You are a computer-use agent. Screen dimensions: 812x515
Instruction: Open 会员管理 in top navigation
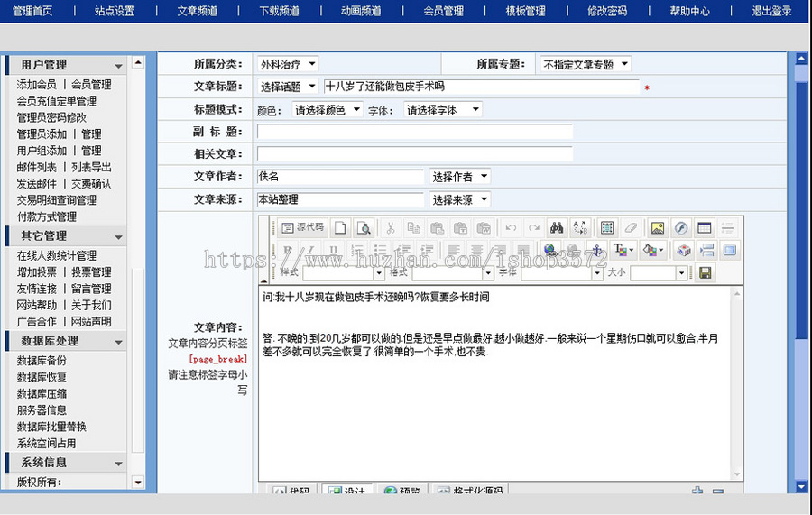point(443,11)
